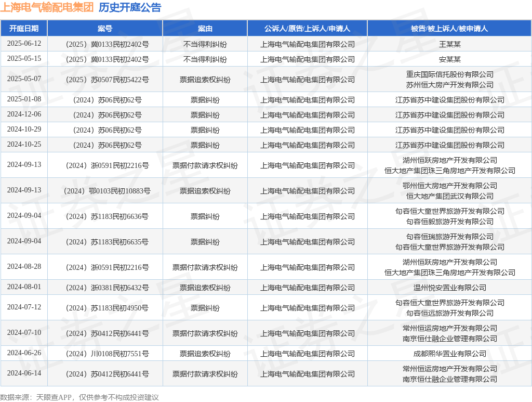Click defendant 王某某
Screen dimensions: 532x402
tap(449, 44)
